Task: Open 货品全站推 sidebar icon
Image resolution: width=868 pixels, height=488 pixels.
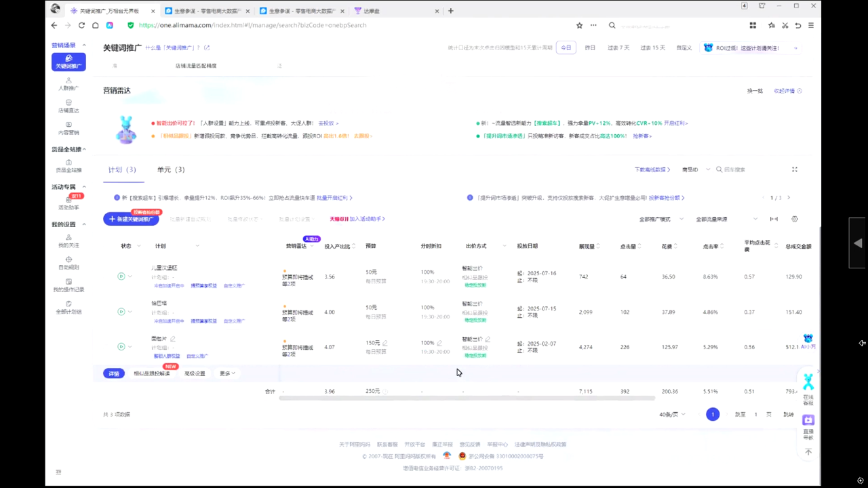Action: [68, 166]
